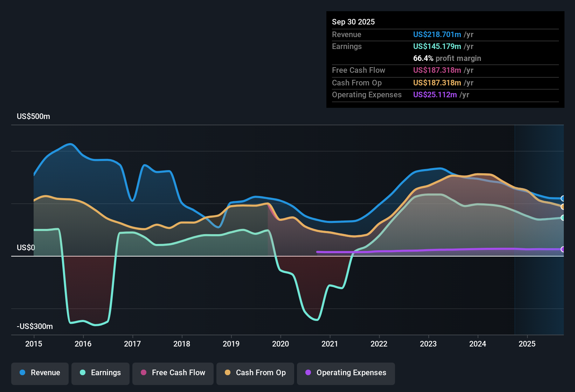Toggle the Earnings series visibility
Image resolution: width=575 pixels, height=392 pixels.
pyautogui.click(x=100, y=373)
